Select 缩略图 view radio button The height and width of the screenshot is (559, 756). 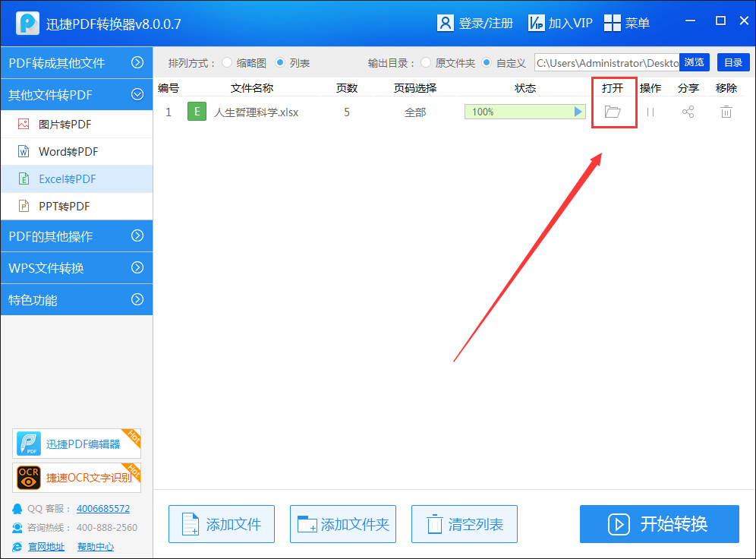coord(227,63)
